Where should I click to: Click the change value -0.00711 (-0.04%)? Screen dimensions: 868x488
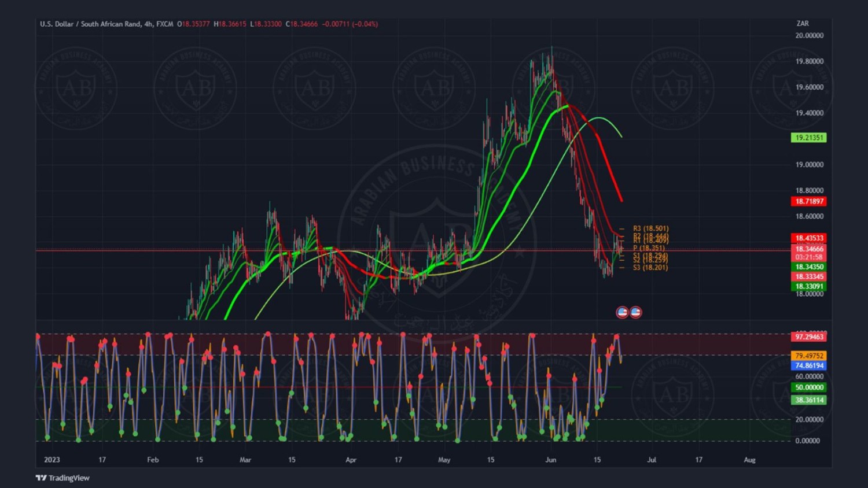(350, 24)
